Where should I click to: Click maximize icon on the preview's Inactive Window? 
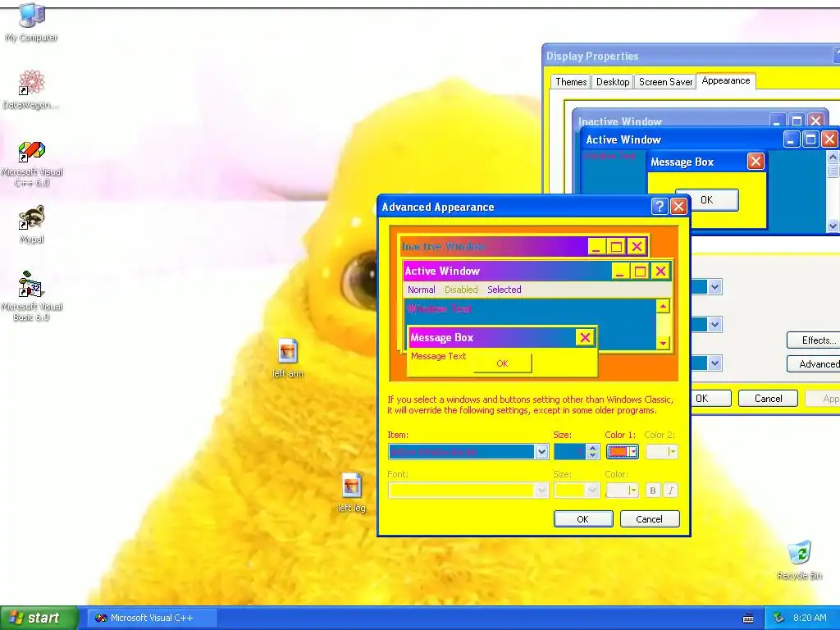point(617,246)
